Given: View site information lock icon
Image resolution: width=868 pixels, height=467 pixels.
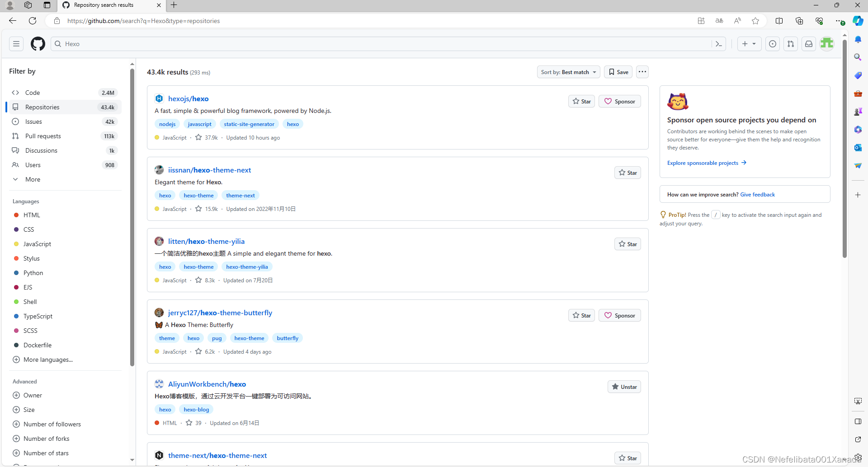Looking at the screenshot, I should click(x=57, y=21).
